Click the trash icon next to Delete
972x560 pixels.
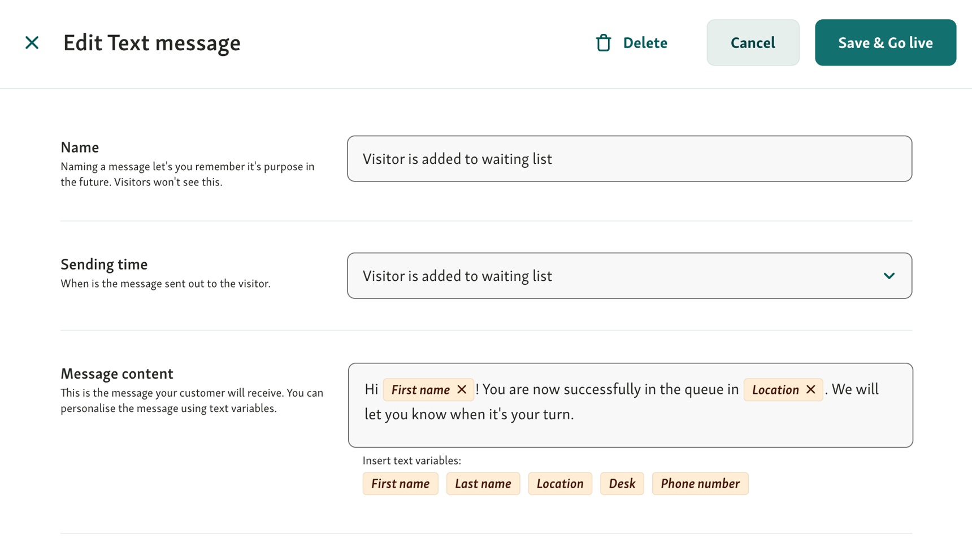click(x=603, y=42)
